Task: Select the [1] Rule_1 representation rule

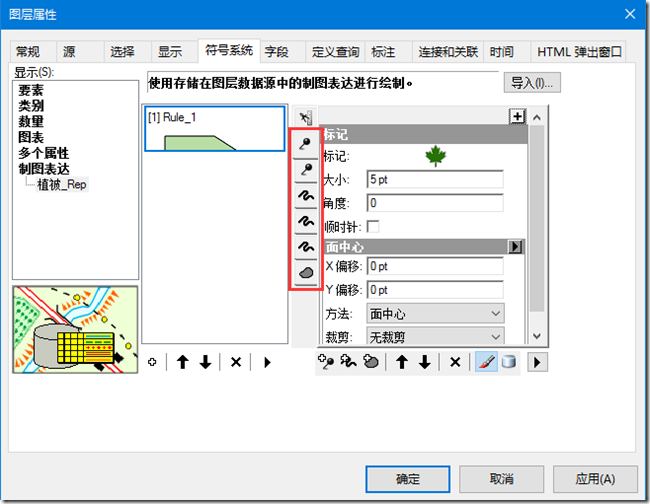Action: (x=215, y=129)
